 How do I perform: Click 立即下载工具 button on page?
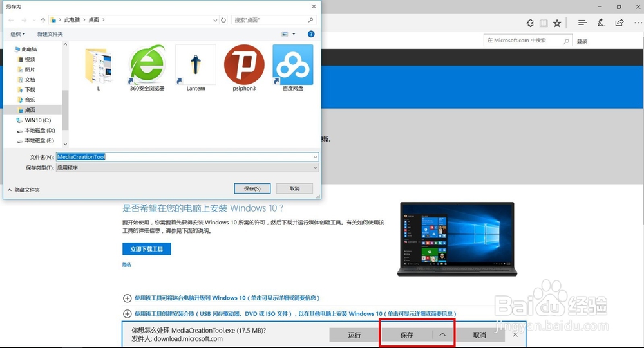[147, 249]
